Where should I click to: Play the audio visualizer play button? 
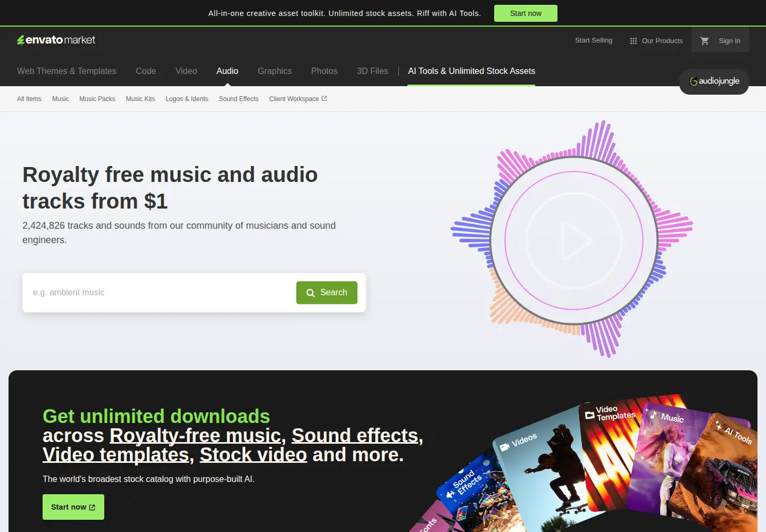(574, 240)
